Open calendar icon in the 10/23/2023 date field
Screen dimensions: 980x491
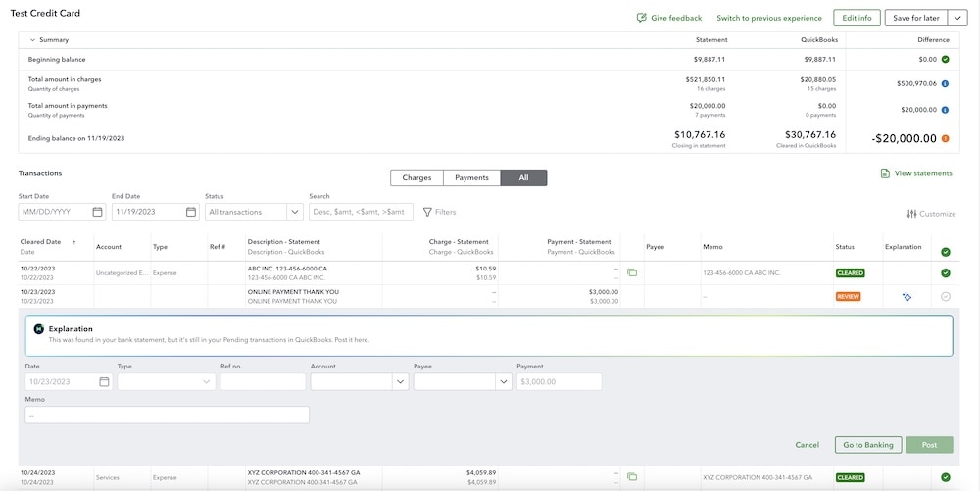(105, 381)
